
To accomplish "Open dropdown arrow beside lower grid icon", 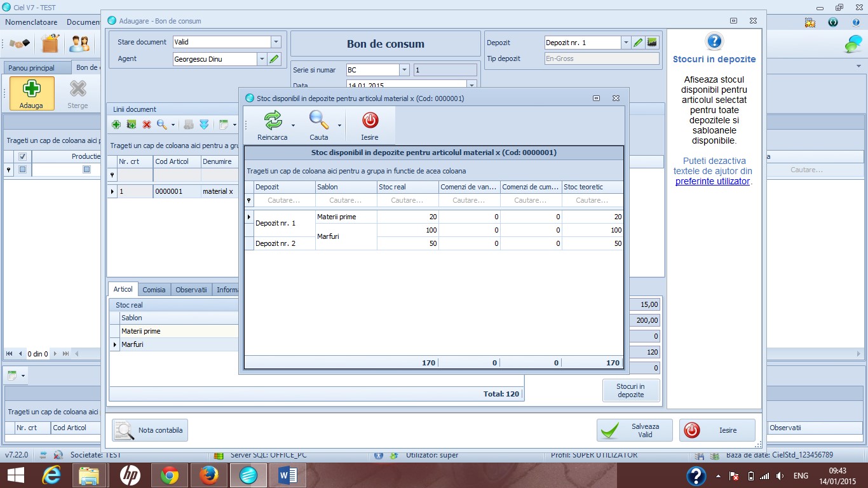I will 24,376.
